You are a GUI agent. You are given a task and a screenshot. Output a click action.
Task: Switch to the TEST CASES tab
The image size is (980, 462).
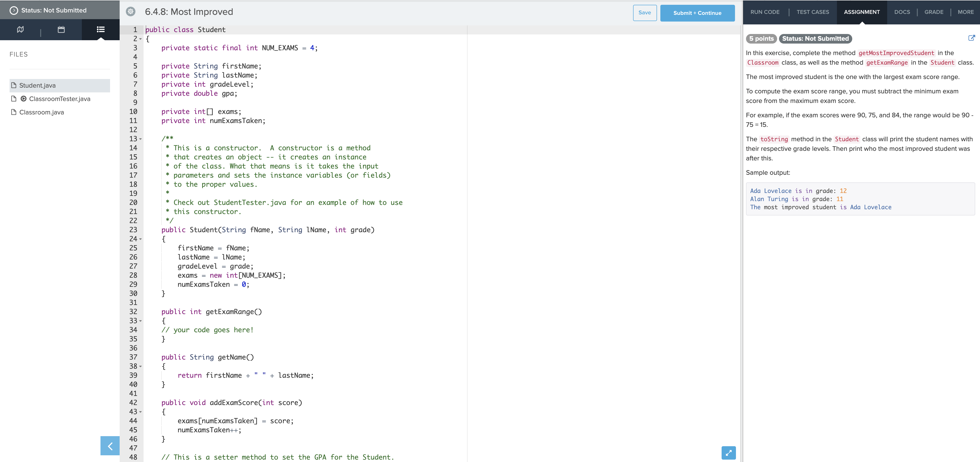[x=813, y=12]
